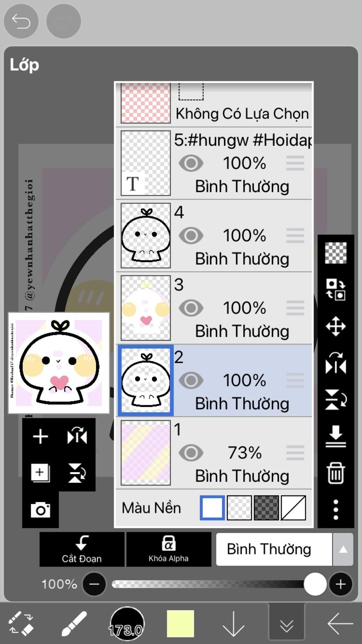Select the Không Có Lựa Chọn selection layer
Viewport: 362px width, 644px height.
click(x=214, y=104)
